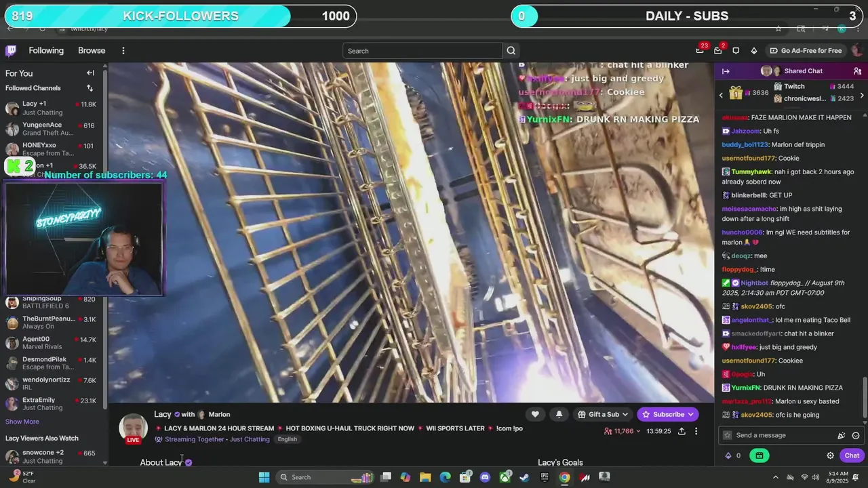Open chat settings gear
This screenshot has height=488, width=868.
830,455
